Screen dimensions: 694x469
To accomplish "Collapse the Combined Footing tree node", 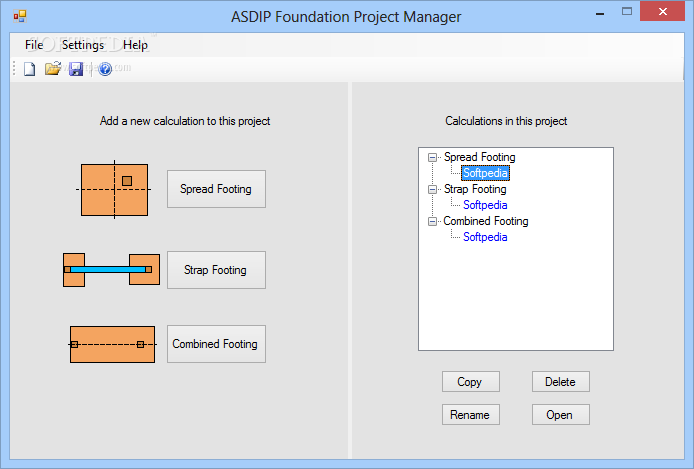I will point(432,221).
